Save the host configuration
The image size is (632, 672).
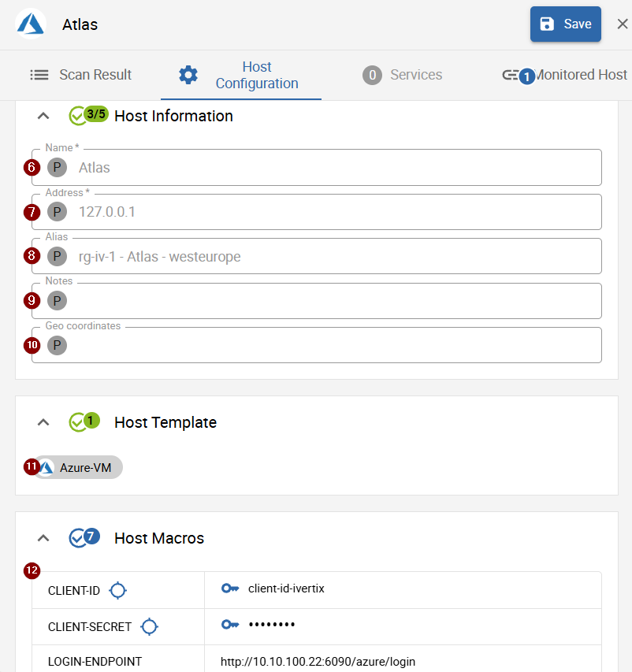tap(566, 24)
